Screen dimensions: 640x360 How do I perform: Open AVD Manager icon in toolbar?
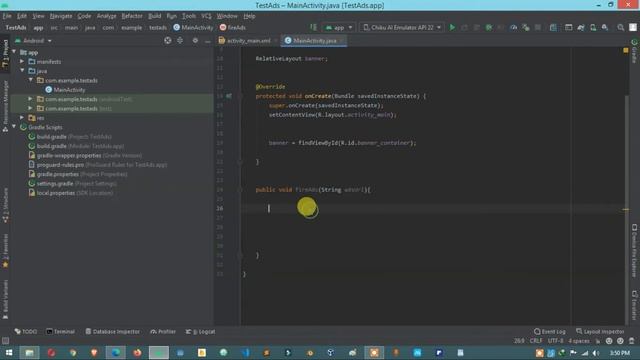(x=593, y=27)
